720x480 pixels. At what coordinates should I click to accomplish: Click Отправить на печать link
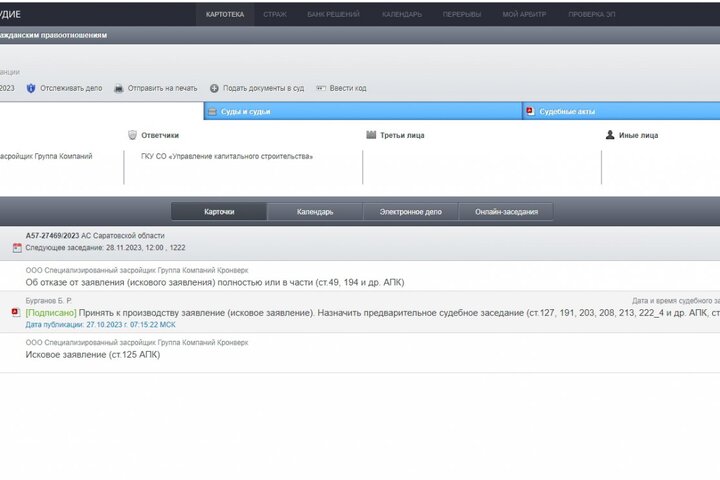coord(163,88)
